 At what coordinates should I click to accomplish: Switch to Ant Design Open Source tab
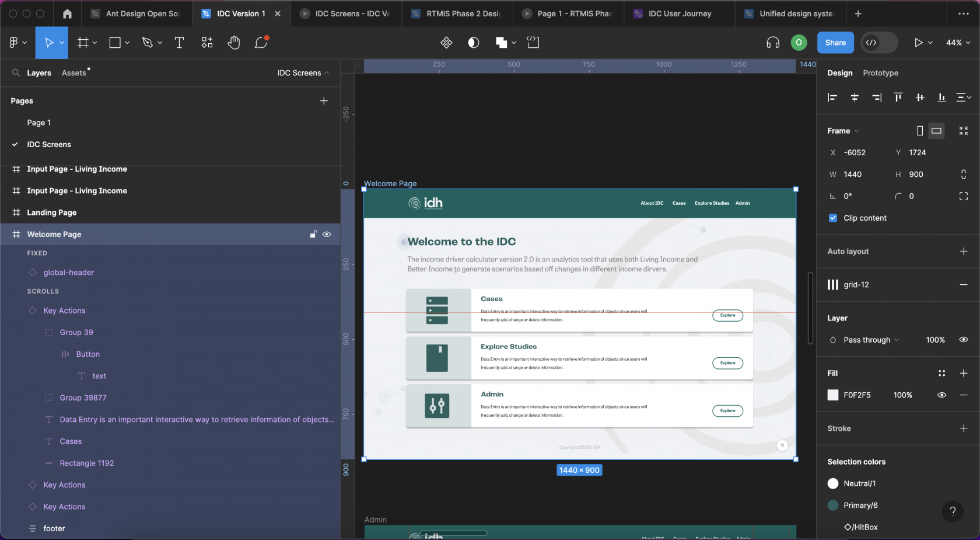136,13
